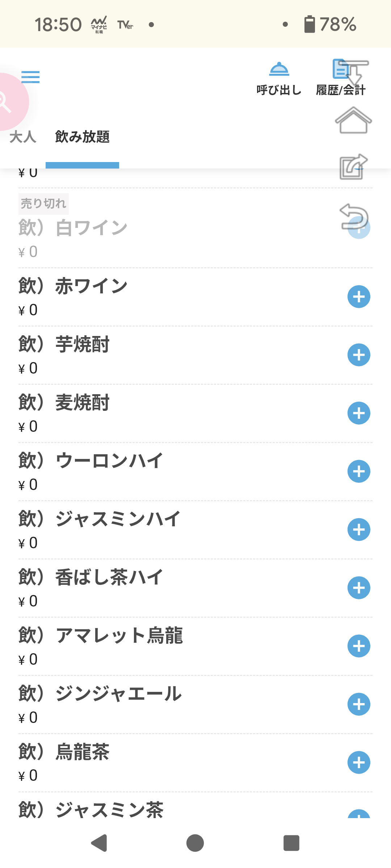Screen dimensions: 391x868
Task: Add 麦焼酎 using the plus button
Action: 358,413
